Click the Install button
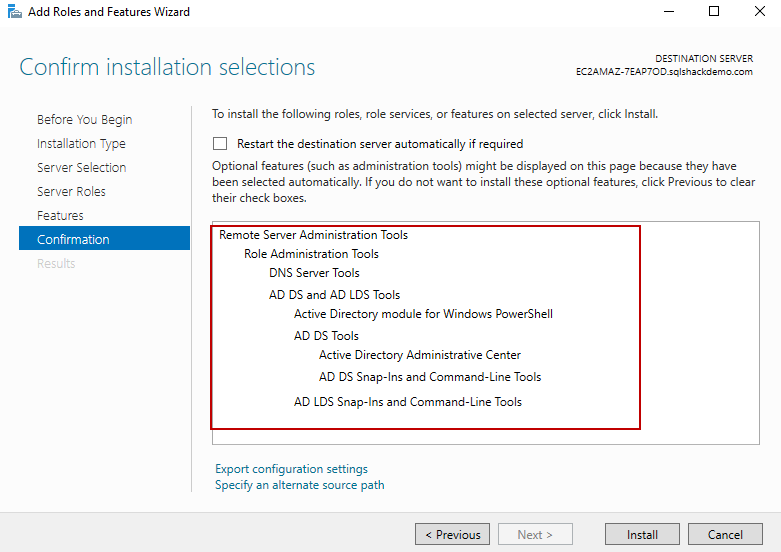Screen dimensions: 781x552 click(642, 535)
